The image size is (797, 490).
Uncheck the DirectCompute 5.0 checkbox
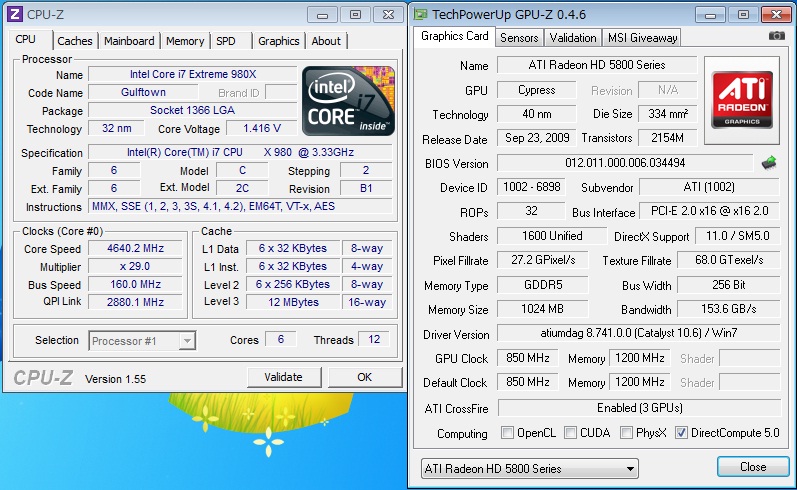pyautogui.click(x=681, y=433)
